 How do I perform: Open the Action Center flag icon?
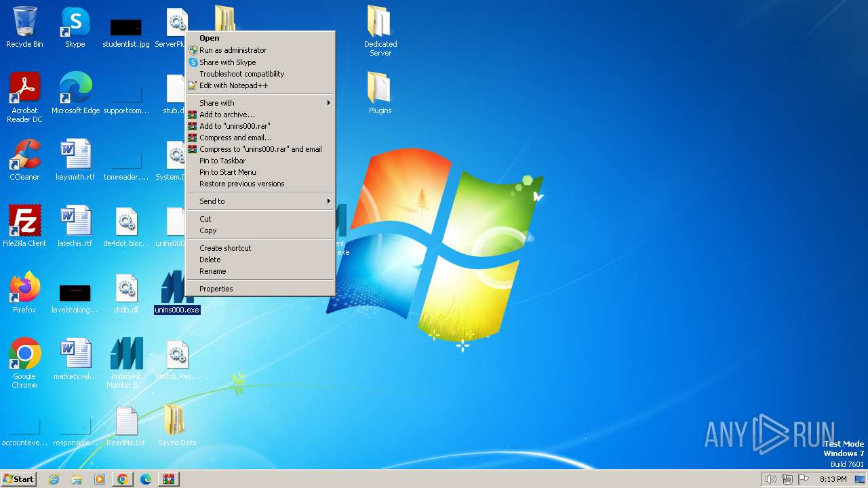[804, 479]
